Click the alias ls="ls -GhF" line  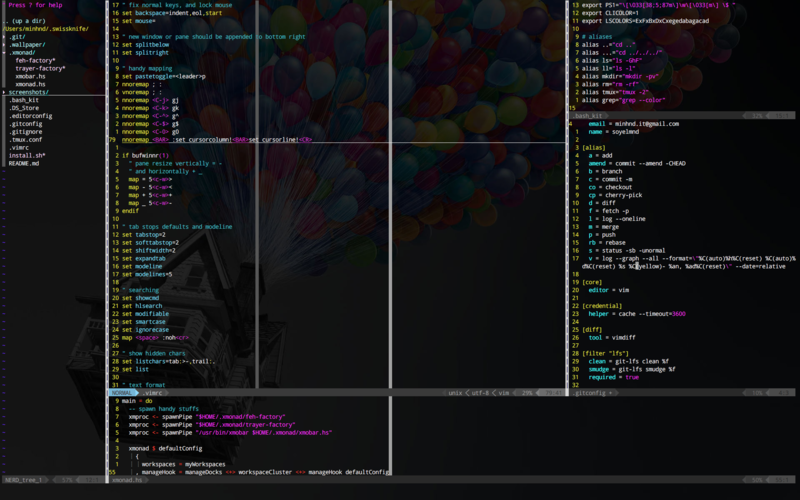coord(612,61)
